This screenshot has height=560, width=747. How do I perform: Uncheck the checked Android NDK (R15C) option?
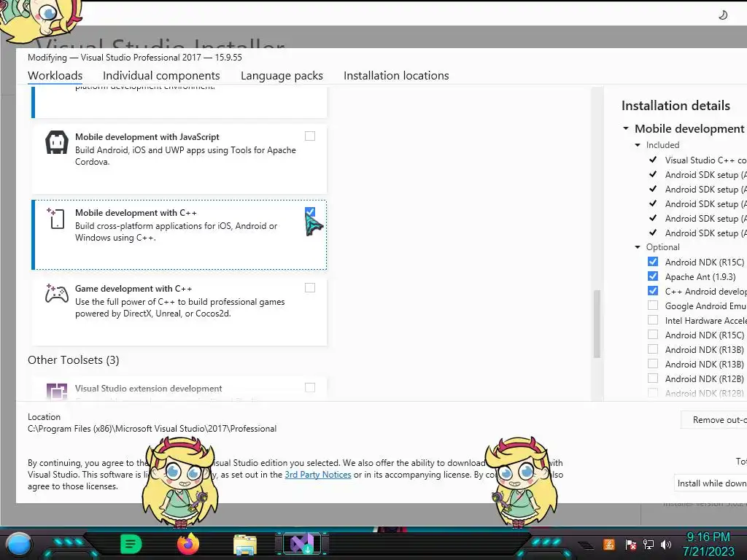[x=653, y=262]
